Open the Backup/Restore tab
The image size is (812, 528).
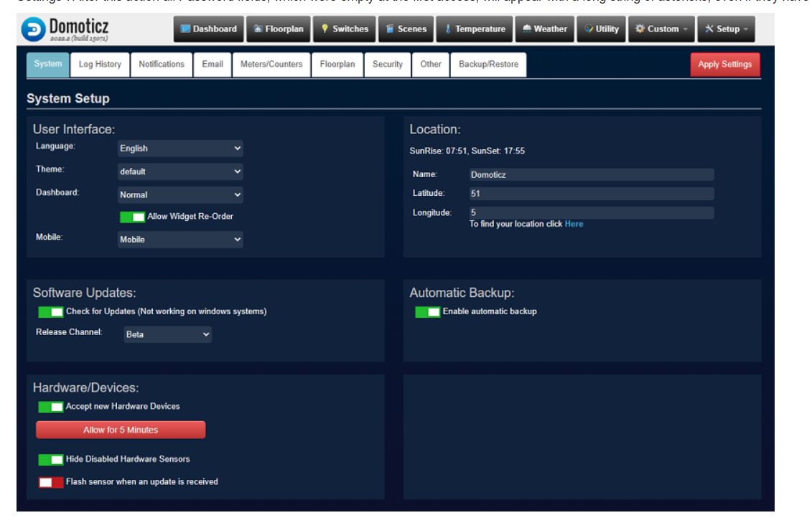click(x=488, y=65)
